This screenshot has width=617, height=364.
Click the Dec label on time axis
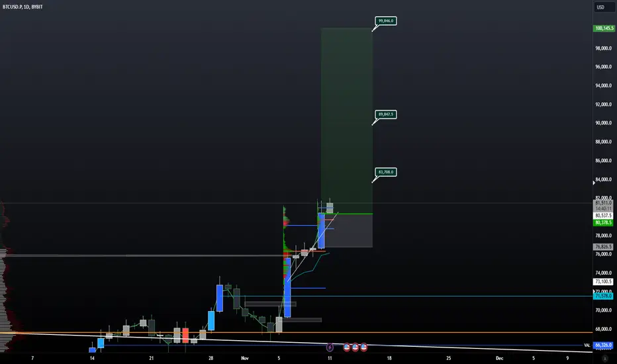click(499, 358)
